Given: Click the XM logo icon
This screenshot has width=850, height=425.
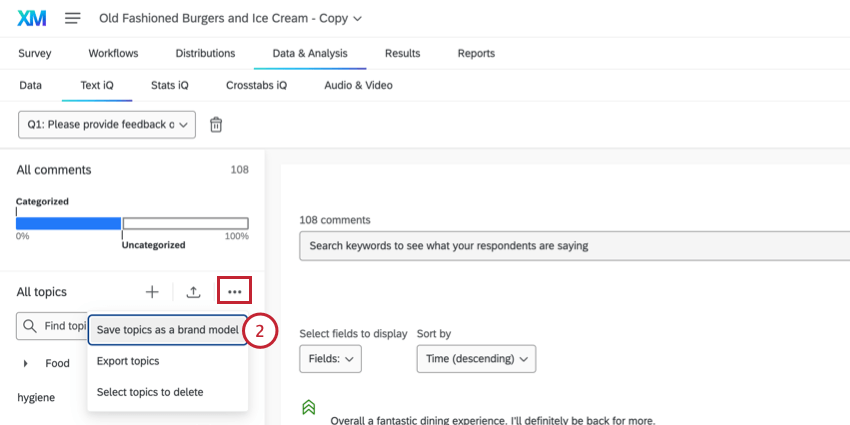Looking at the screenshot, I should click(31, 18).
